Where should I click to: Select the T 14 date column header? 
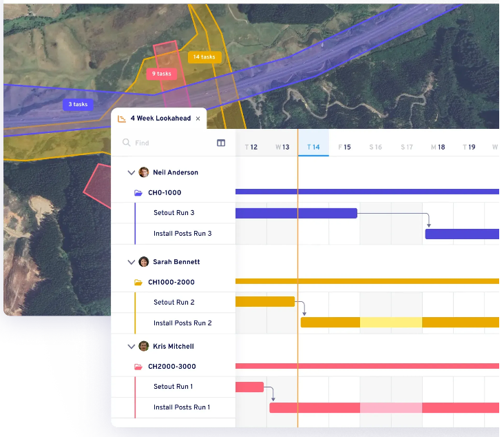(313, 147)
